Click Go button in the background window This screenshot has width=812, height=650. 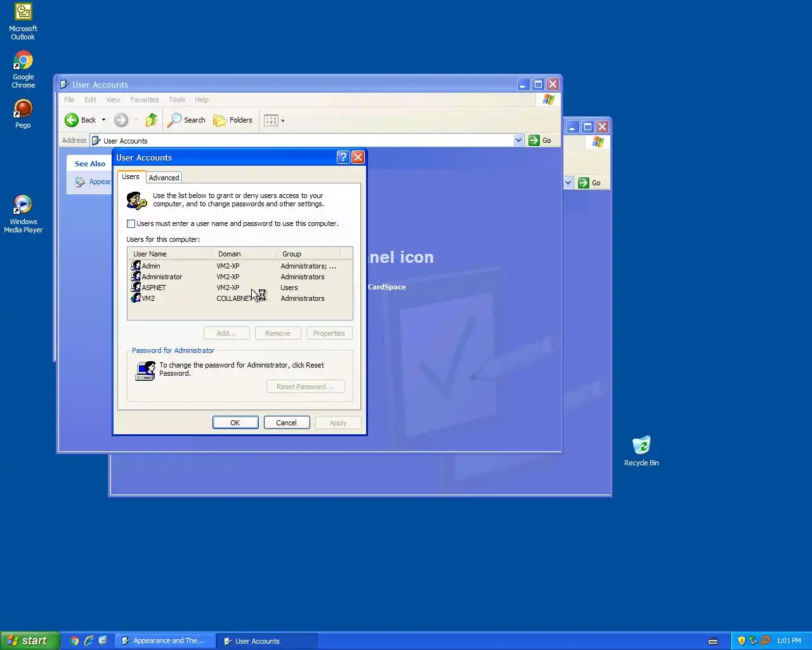point(590,183)
